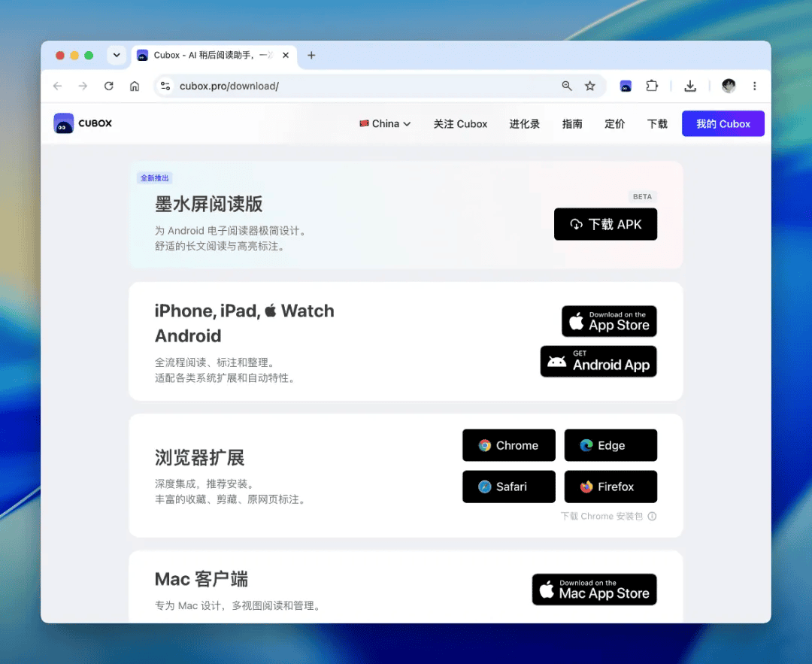
Task: Open the 下载 download page
Action: (x=657, y=124)
